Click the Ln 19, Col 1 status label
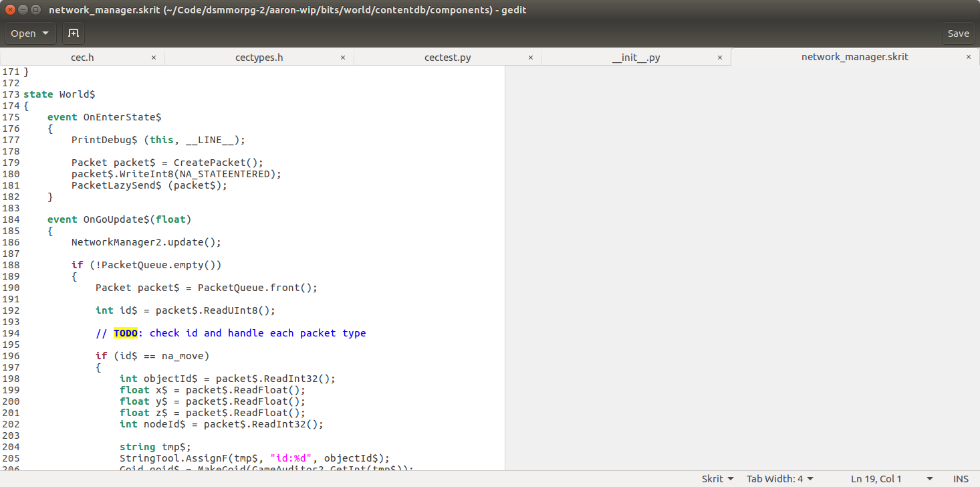Image resolution: width=980 pixels, height=487 pixels. (x=876, y=479)
